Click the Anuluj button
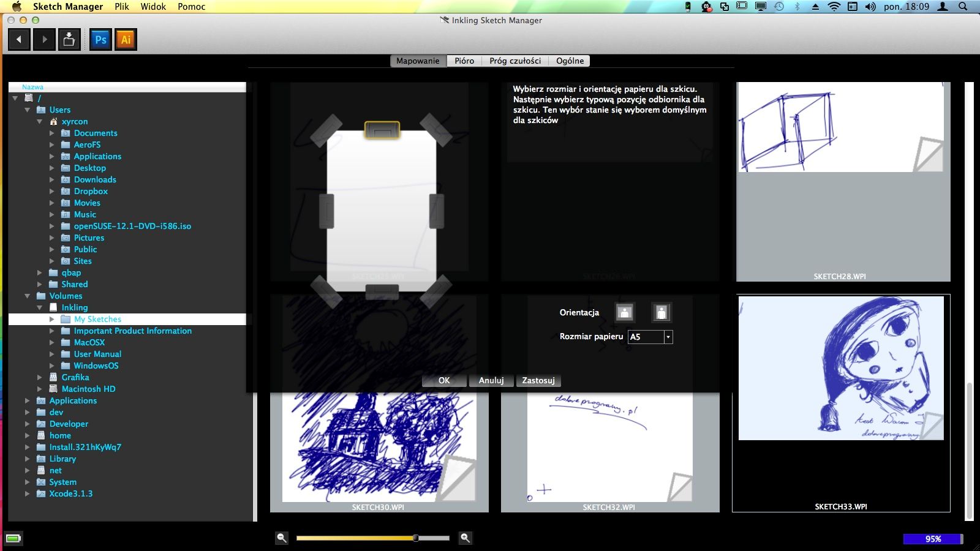This screenshot has width=980, height=551. tap(491, 380)
